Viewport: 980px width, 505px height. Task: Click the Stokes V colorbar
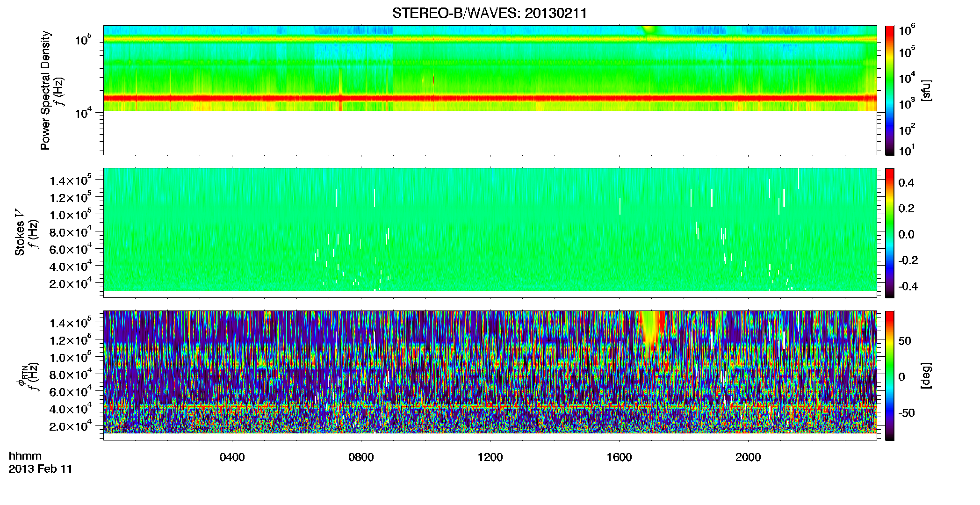click(x=890, y=233)
